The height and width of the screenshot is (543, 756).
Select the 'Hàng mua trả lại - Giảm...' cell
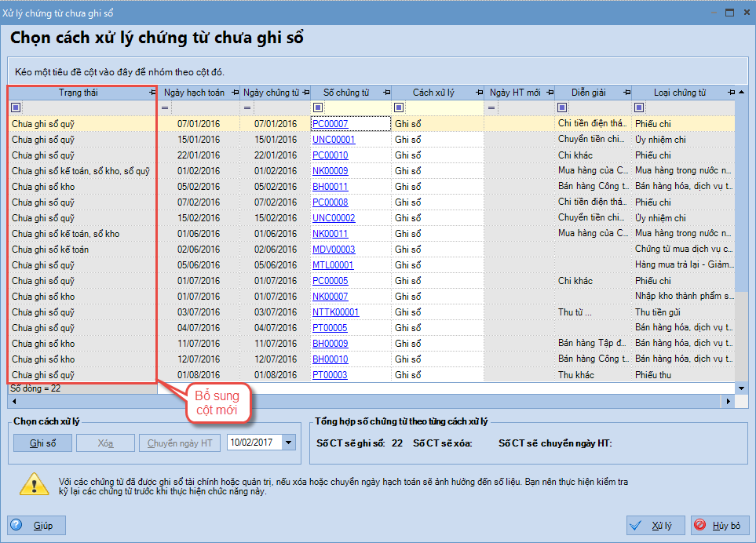684,265
